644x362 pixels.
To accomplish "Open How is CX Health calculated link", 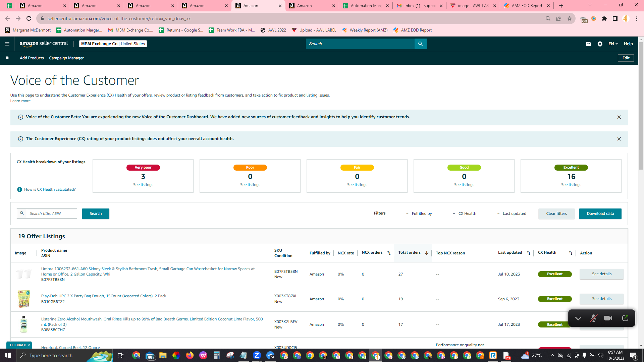I will click(x=50, y=189).
